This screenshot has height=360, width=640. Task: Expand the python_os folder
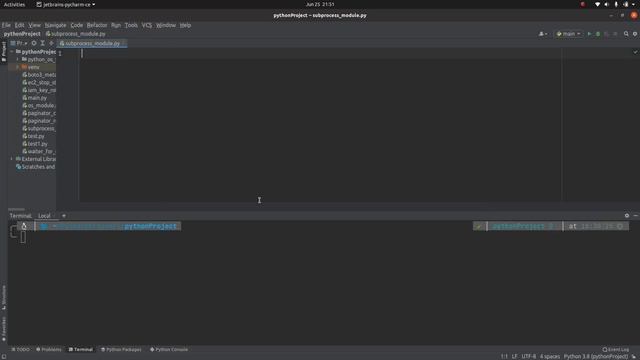click(x=18, y=60)
